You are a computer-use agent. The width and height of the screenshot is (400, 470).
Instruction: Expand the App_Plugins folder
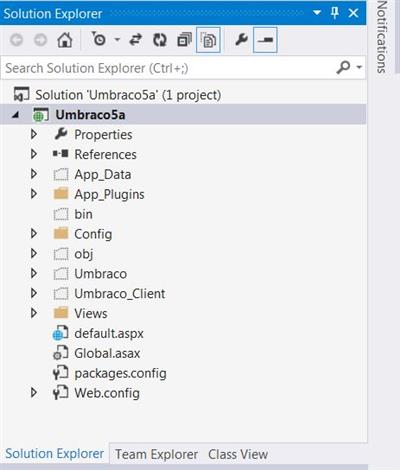tap(34, 194)
